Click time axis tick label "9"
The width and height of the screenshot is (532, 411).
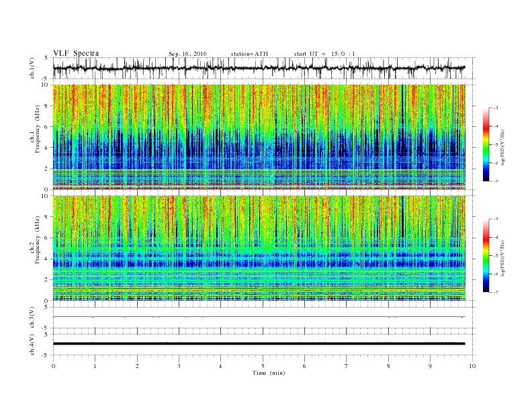[430, 366]
